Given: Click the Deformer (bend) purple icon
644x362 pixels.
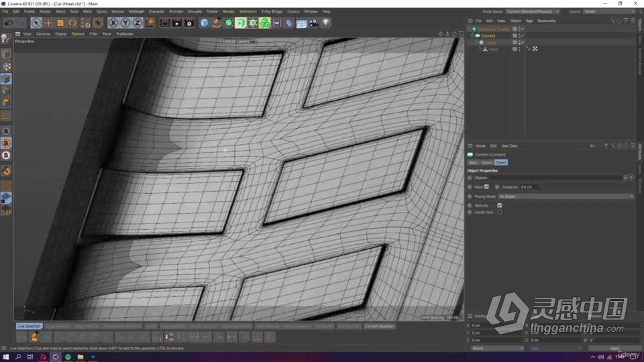Looking at the screenshot, I should pos(289,23).
